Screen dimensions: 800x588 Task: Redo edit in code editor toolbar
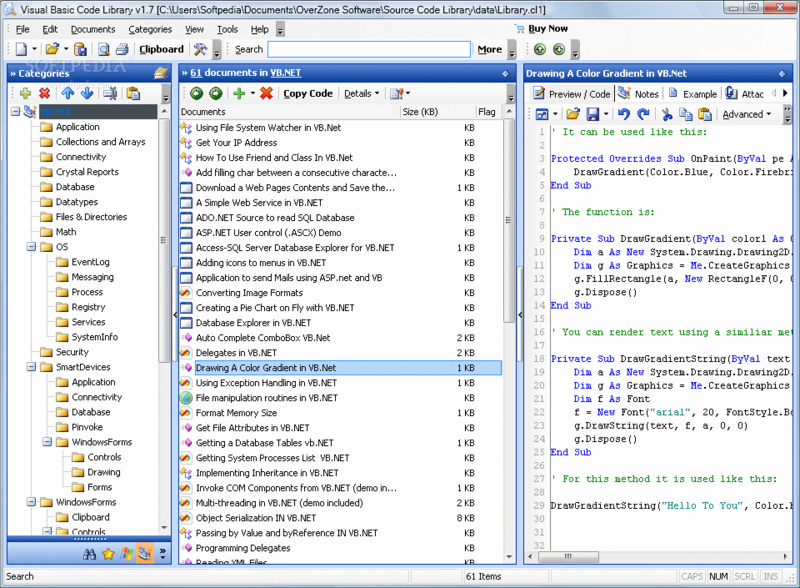click(643, 114)
